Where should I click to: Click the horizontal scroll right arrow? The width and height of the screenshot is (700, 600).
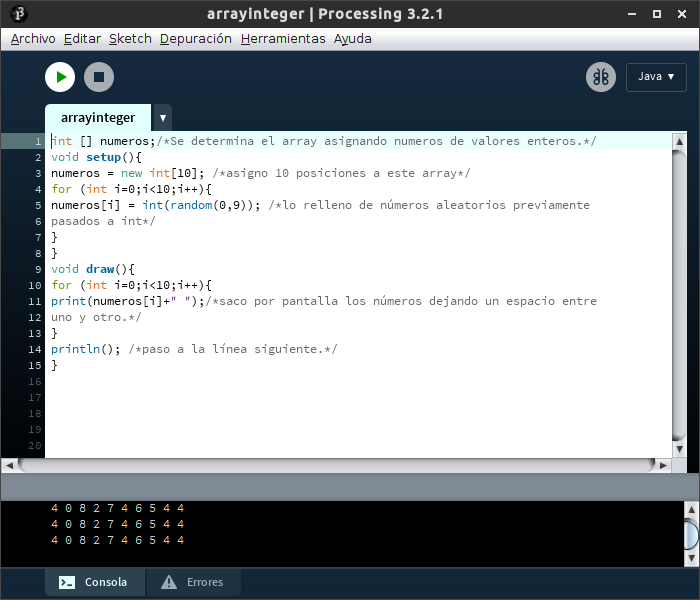(x=663, y=465)
